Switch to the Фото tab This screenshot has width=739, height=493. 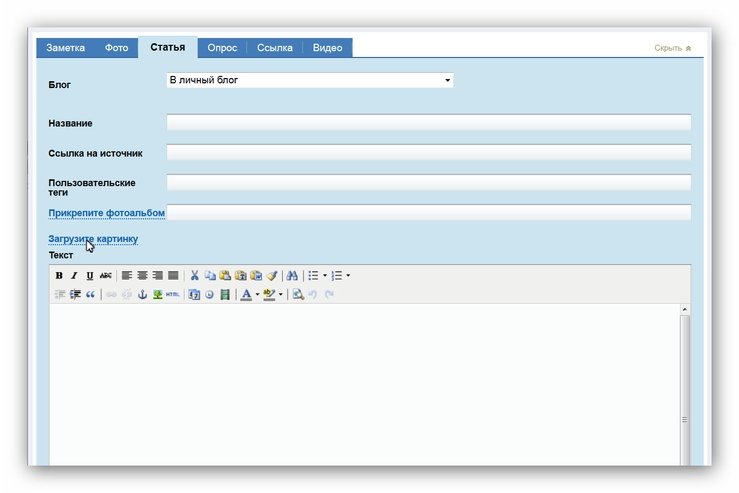coord(116,48)
